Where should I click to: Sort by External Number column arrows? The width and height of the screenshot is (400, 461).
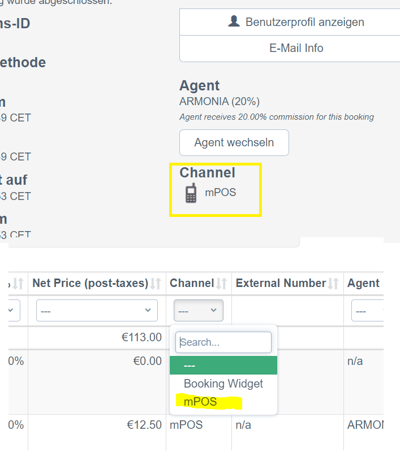[333, 283]
